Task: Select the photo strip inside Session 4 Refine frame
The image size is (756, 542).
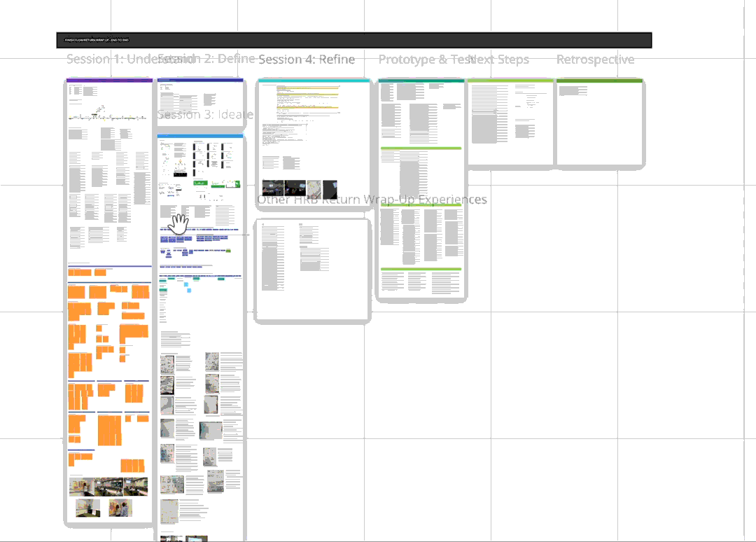Action: point(300,190)
